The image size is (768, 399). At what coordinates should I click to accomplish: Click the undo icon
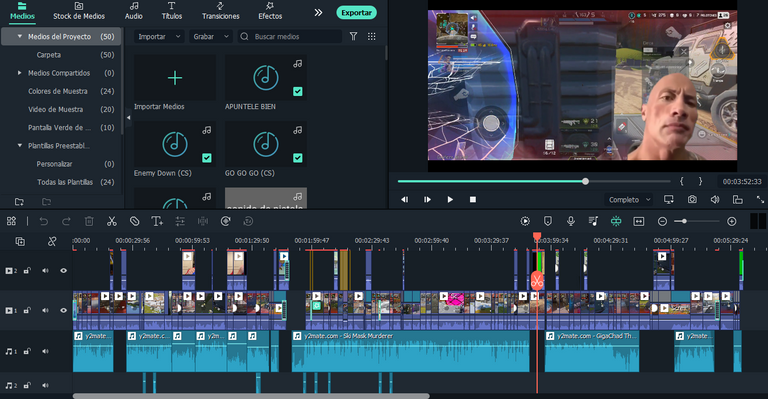[x=44, y=221]
